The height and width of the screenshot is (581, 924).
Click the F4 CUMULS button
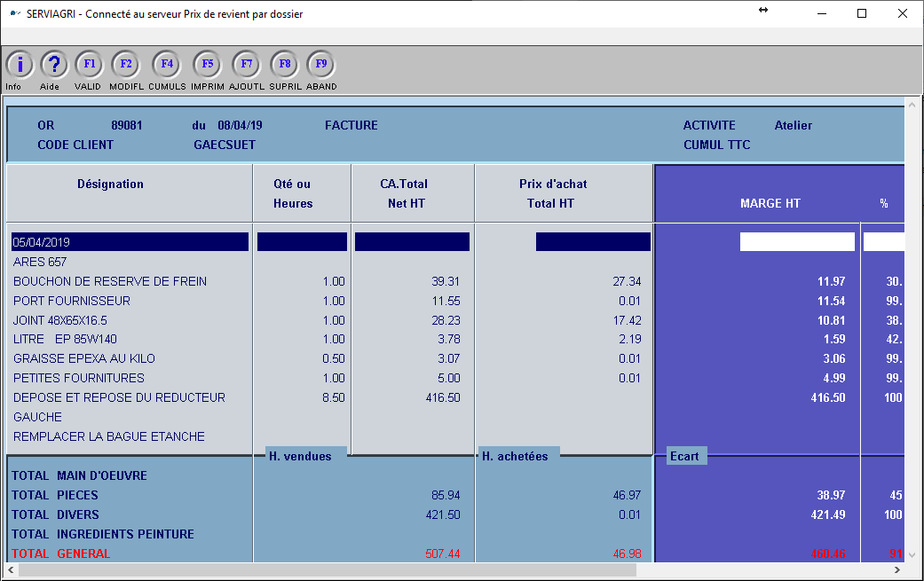pos(167,64)
